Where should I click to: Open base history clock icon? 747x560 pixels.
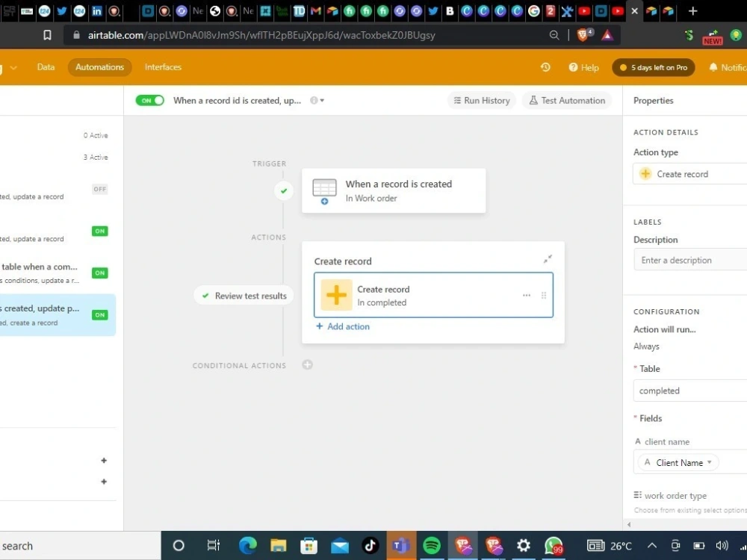(545, 67)
